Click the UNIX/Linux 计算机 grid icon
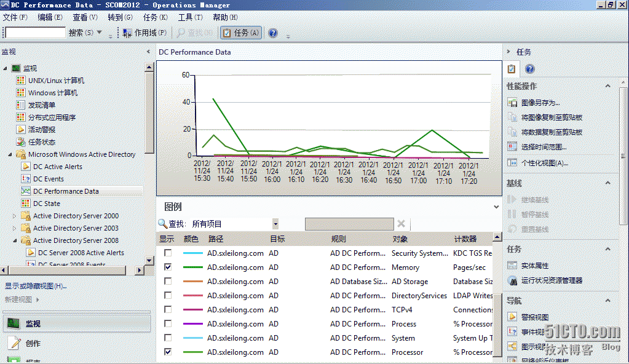The height and width of the screenshot is (364, 629). pos(21,81)
